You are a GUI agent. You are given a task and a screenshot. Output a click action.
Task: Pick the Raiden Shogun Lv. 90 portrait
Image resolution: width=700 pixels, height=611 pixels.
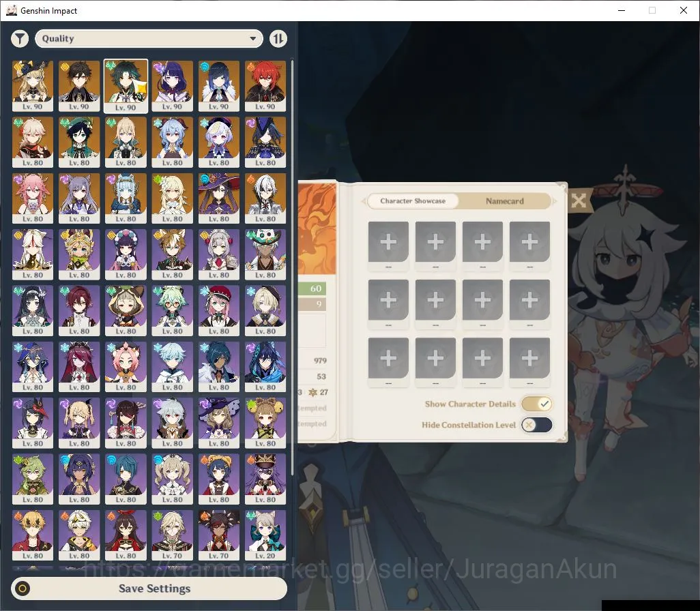[x=173, y=86]
